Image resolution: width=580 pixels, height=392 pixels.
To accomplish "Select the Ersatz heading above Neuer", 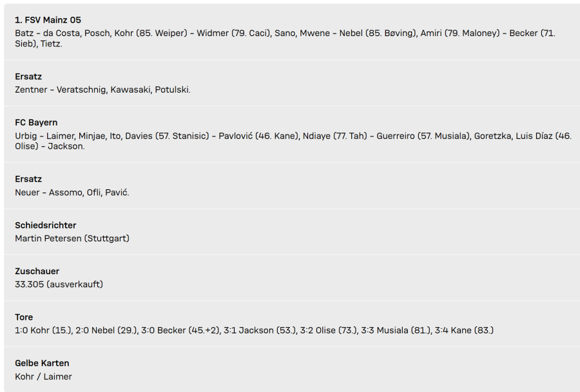I will (28, 179).
